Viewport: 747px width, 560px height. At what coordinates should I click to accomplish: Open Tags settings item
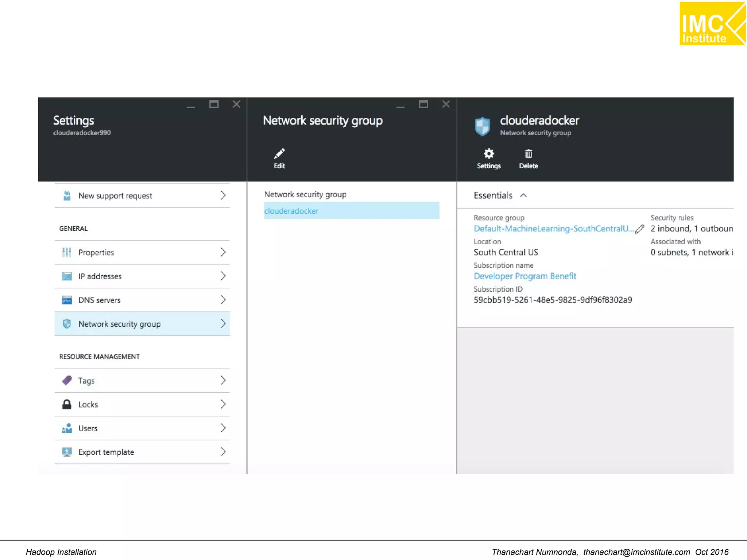[x=142, y=380]
